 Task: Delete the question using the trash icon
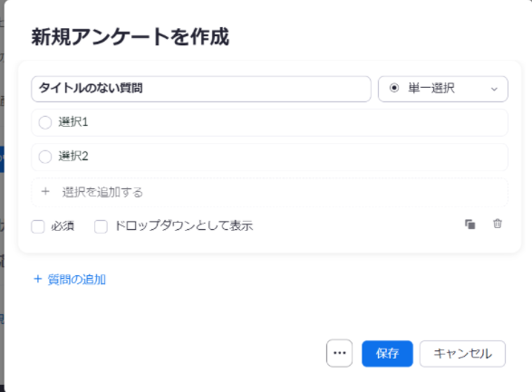[x=498, y=224]
